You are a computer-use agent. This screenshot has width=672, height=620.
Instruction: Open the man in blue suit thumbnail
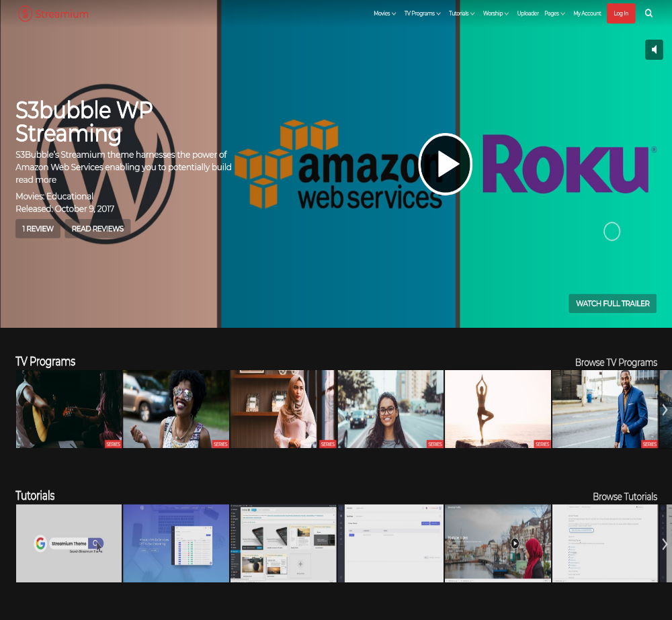[605, 409]
